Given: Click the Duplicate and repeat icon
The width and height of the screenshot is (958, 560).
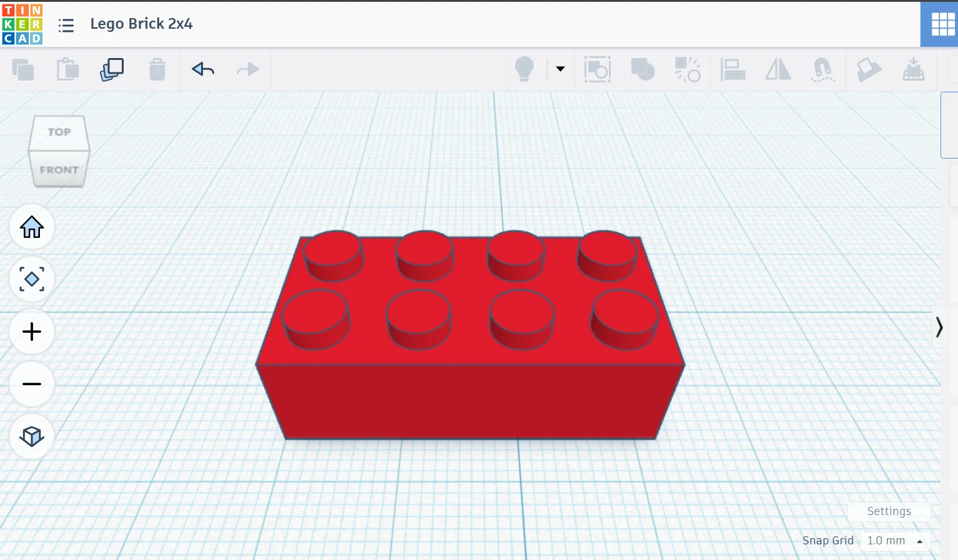Looking at the screenshot, I should (x=112, y=69).
